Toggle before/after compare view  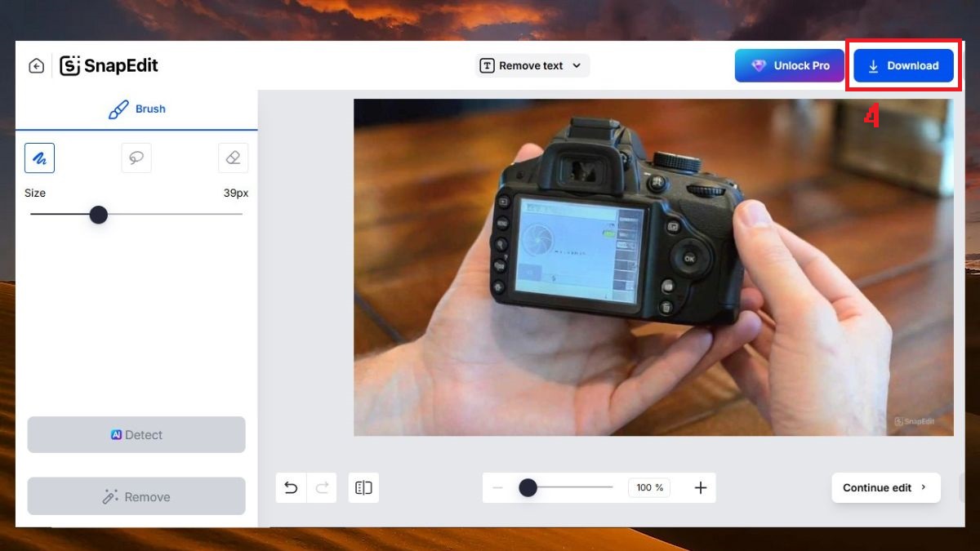click(363, 488)
